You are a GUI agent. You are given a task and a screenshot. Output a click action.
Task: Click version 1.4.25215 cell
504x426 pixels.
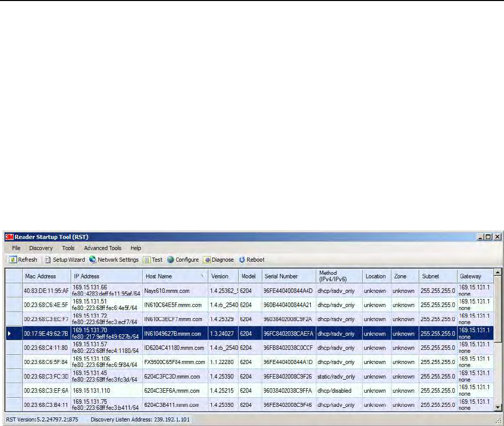(222, 390)
